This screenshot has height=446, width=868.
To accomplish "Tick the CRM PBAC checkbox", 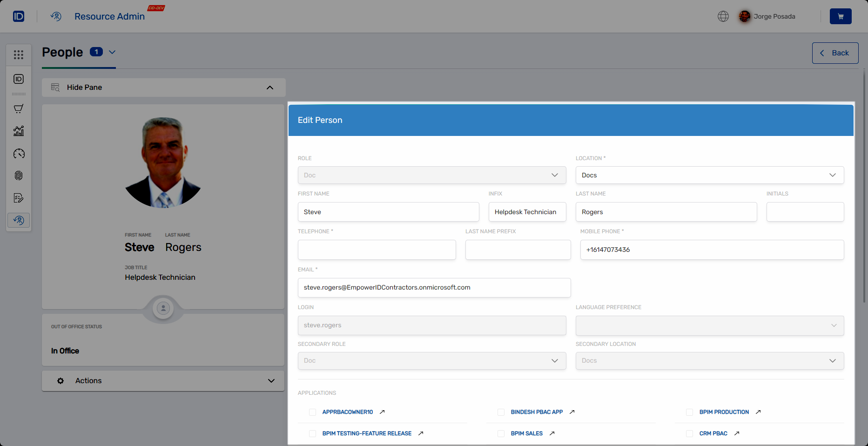I will pos(689,433).
